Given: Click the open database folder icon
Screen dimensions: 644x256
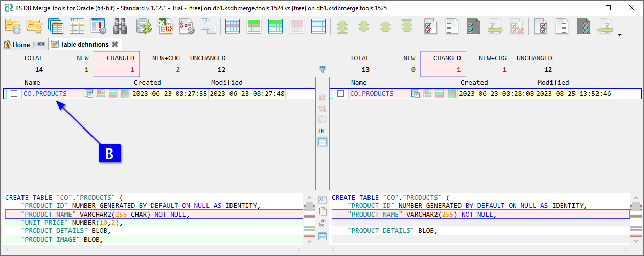Looking at the screenshot, I should click(12, 26).
